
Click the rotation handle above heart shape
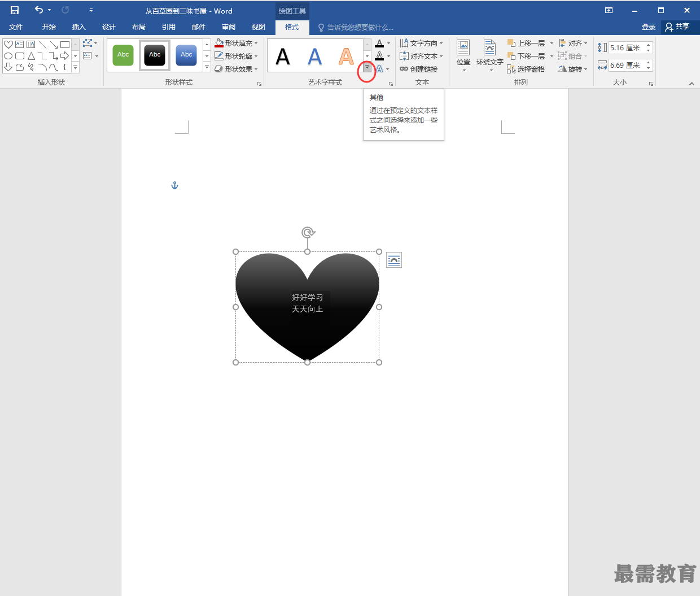click(x=308, y=232)
